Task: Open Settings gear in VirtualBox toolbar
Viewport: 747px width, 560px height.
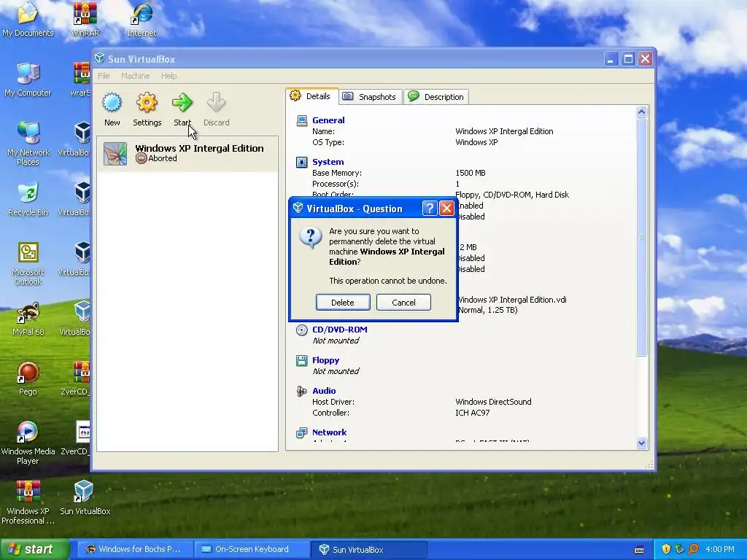Action: coord(147,102)
